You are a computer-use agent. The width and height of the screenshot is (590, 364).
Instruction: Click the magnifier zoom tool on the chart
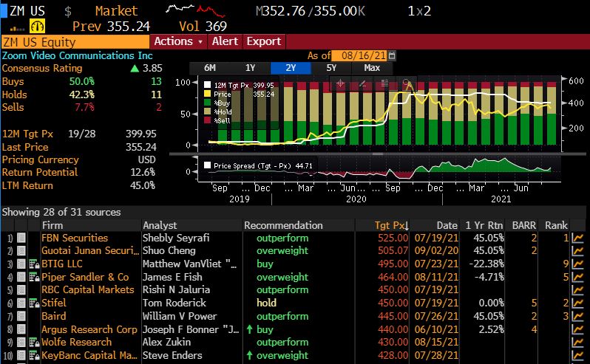click(406, 84)
